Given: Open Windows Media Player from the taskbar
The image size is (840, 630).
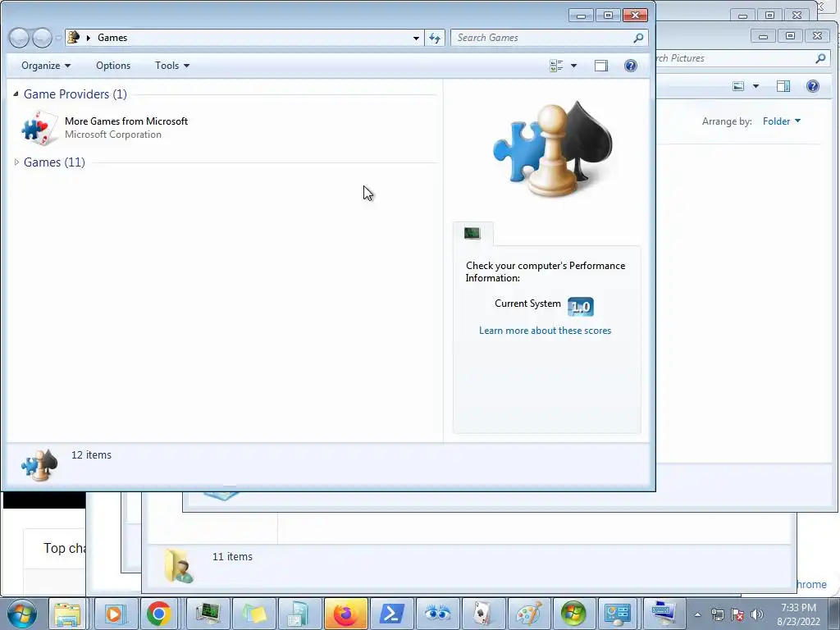Looking at the screenshot, I should click(x=114, y=614).
